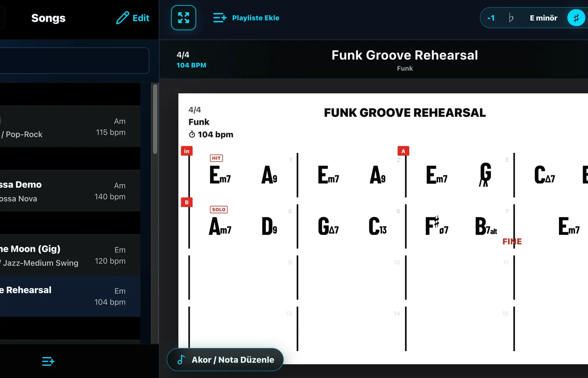Toggle the flat symbol key button
This screenshot has width=588, height=378.
pyautogui.click(x=511, y=18)
